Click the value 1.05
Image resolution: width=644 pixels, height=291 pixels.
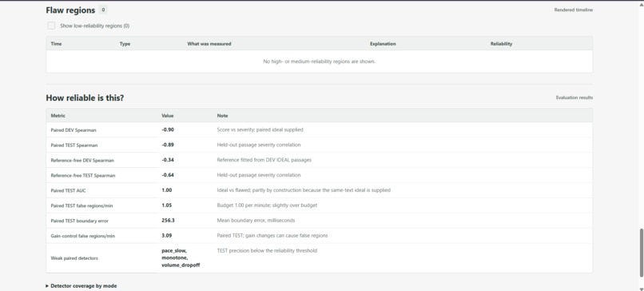(x=167, y=205)
